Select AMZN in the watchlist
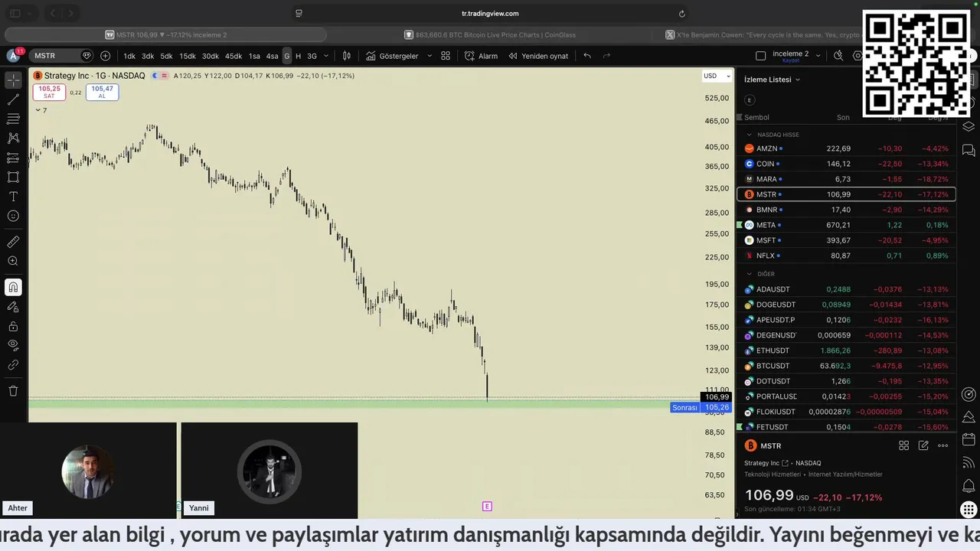The height and width of the screenshot is (551, 980). [846, 148]
